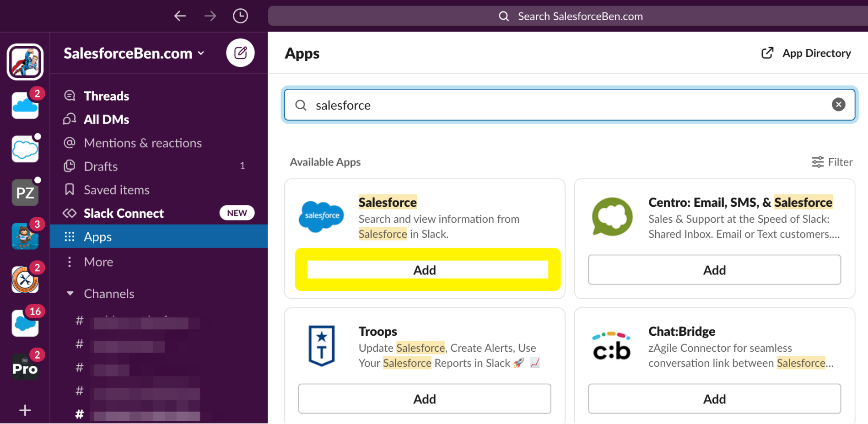Compose a new message
The image size is (868, 424).
pyautogui.click(x=240, y=53)
